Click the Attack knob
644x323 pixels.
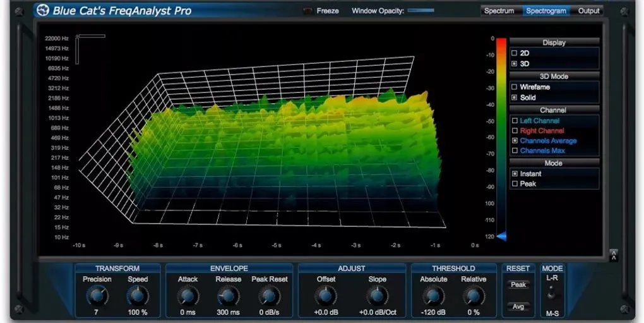[188, 295]
